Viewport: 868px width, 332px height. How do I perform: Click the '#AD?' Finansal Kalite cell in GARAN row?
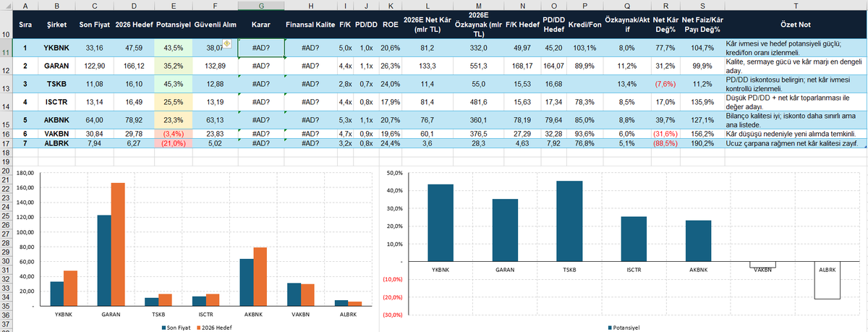pyautogui.click(x=310, y=66)
